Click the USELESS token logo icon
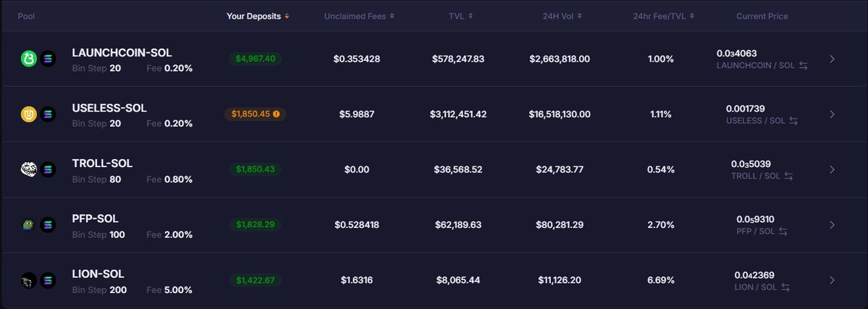 28,114
